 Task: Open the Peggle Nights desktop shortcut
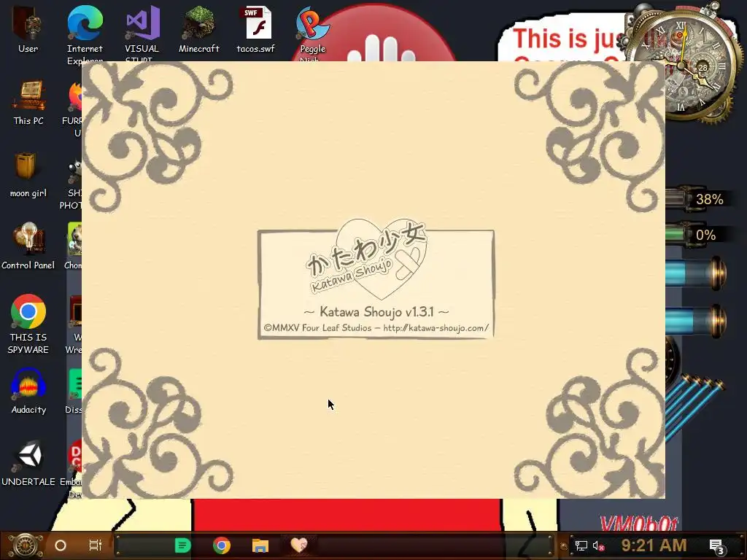[312, 34]
